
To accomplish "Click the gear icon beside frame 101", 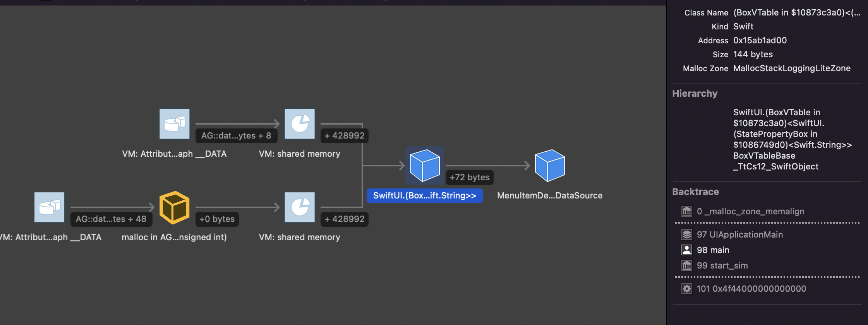I will coord(686,289).
